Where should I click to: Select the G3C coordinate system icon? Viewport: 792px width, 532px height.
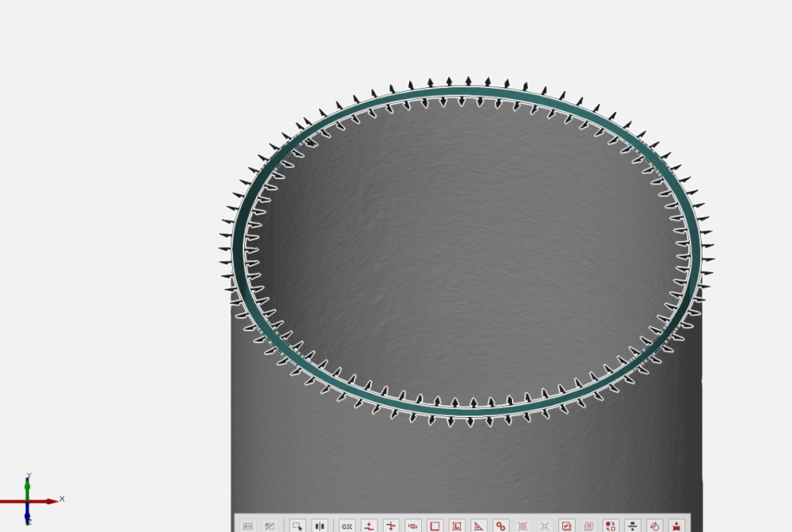pyautogui.click(x=346, y=523)
